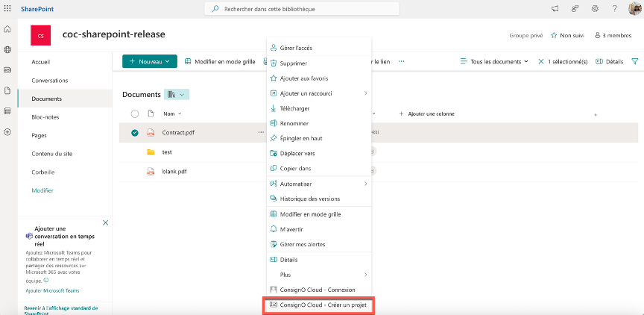
Task: Open notifications megaphone icon in top bar
Action: click(x=555, y=8)
